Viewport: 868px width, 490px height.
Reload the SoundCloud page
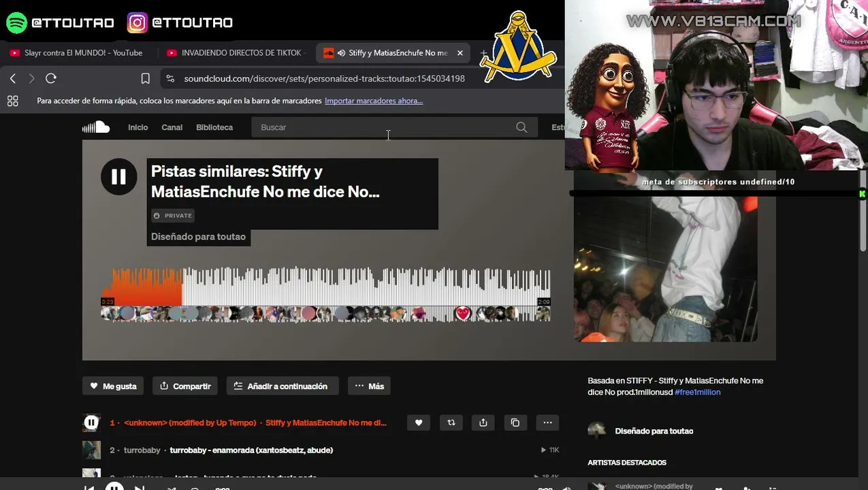(x=51, y=78)
